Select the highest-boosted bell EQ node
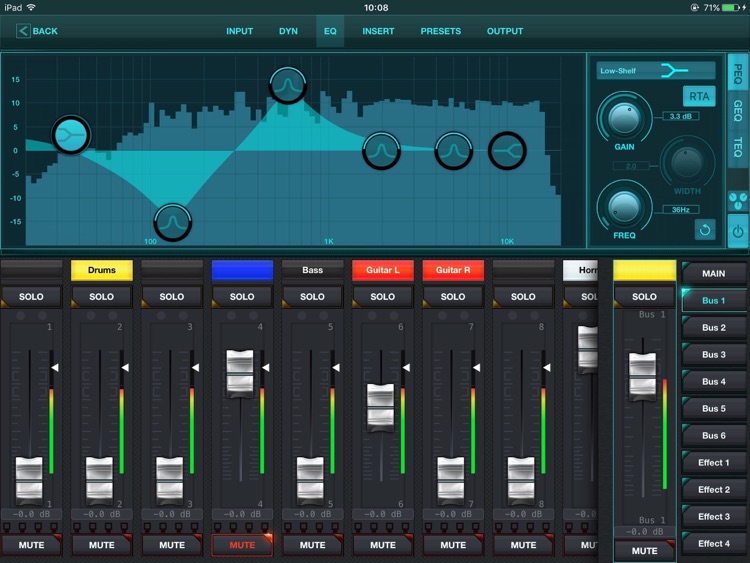Screen dimensions: 750x563 click(287, 85)
